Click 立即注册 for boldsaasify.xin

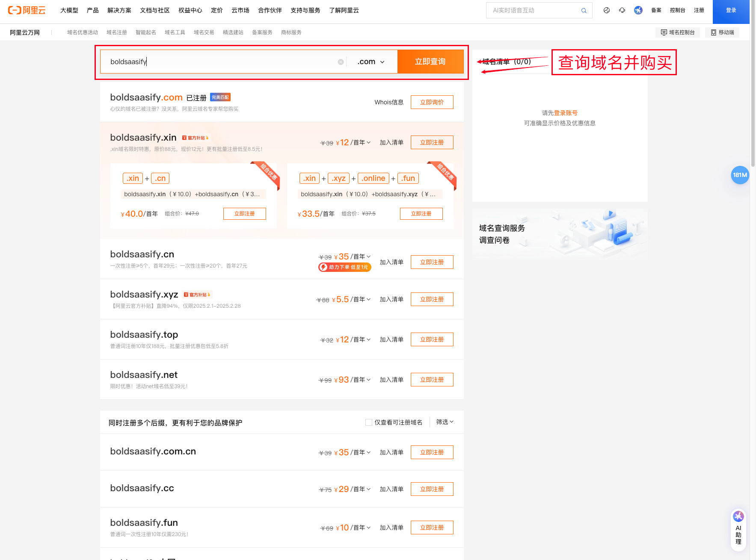tap(432, 142)
